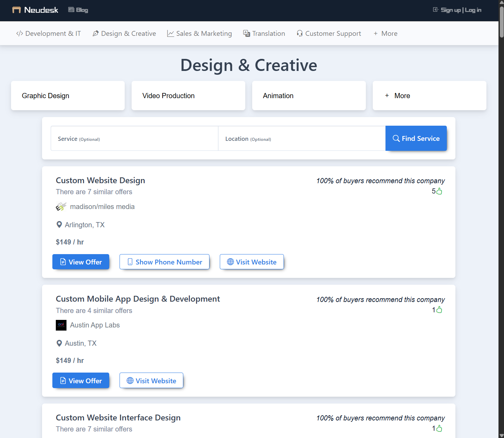Expand the More menu in the navigation bar
Viewport: 504px width, 438px height.
tap(385, 33)
